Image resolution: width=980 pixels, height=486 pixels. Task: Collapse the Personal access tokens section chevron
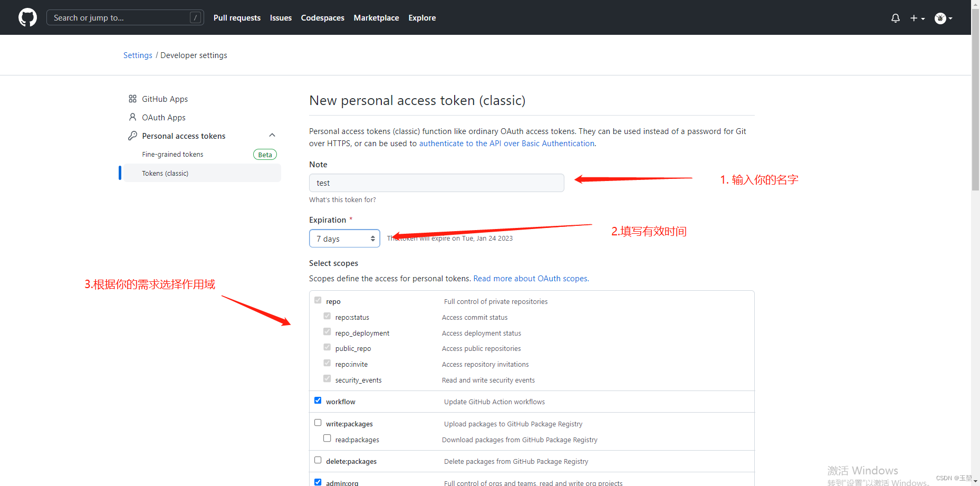click(272, 135)
